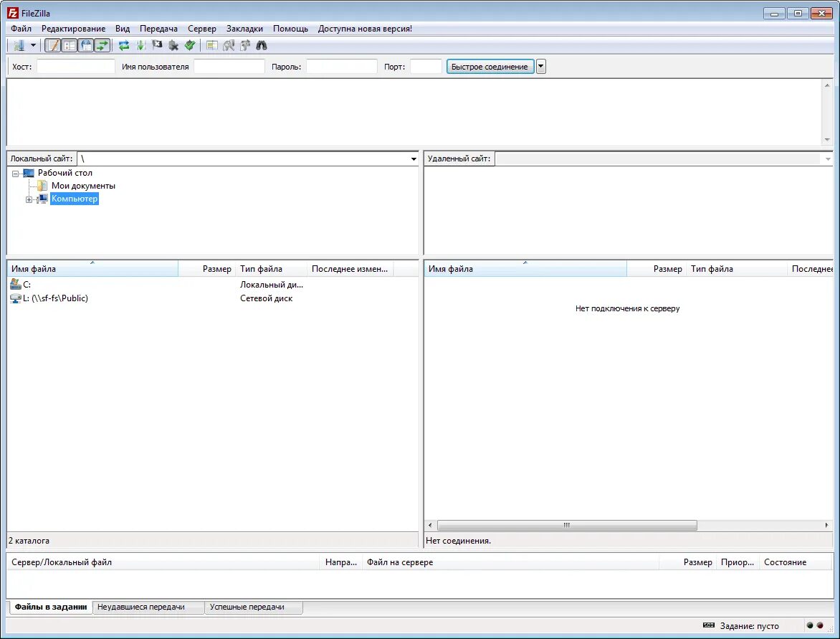
Task: Reconnect to last server with green check icon
Action: coord(190,46)
